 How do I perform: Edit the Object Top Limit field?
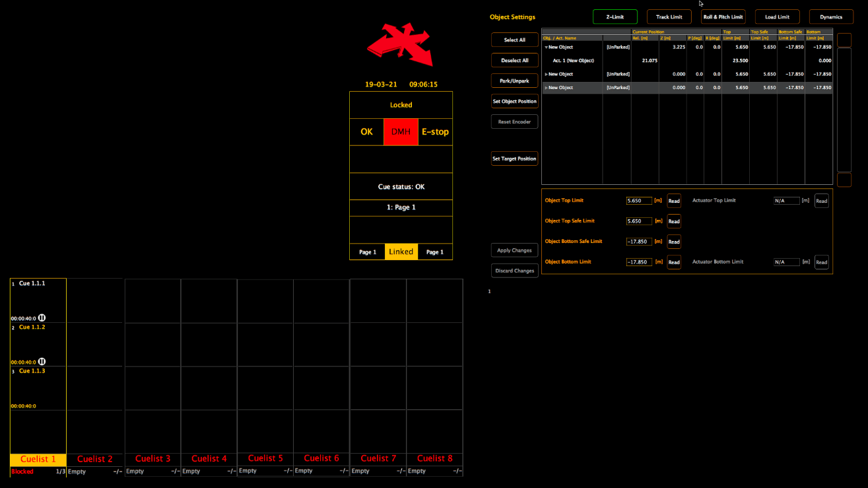(x=639, y=201)
